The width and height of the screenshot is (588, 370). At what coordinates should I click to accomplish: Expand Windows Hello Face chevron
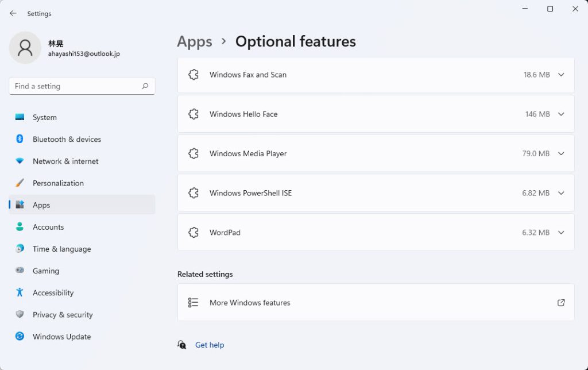[561, 114]
